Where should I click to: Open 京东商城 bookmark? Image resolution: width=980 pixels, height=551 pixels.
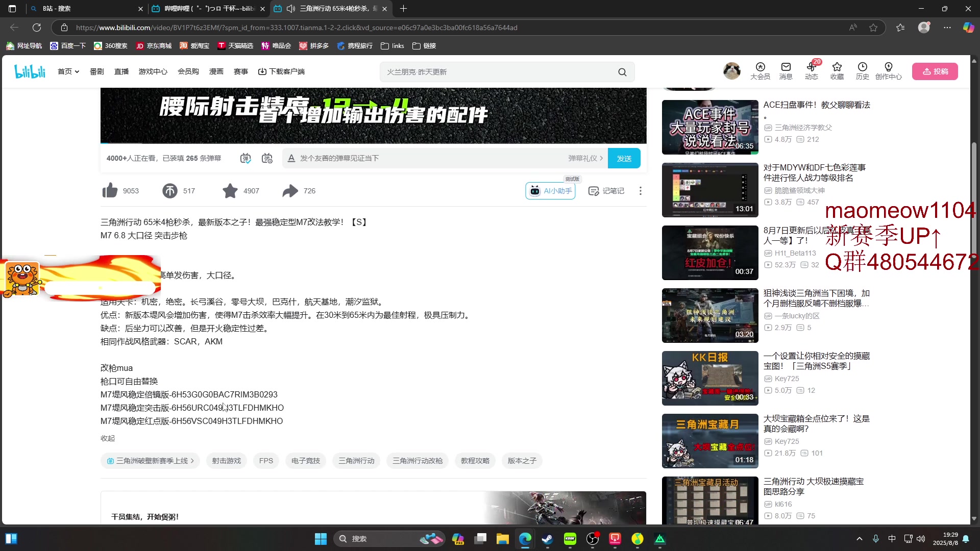coord(154,46)
